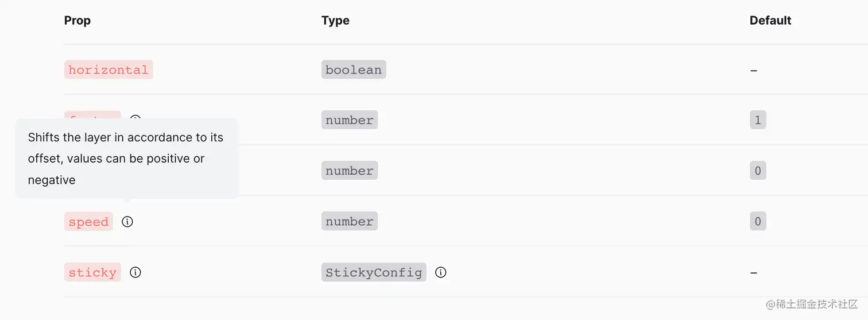The width and height of the screenshot is (868, 320).
Task: Click the info icon after StickyConfig
Action: tap(441, 272)
